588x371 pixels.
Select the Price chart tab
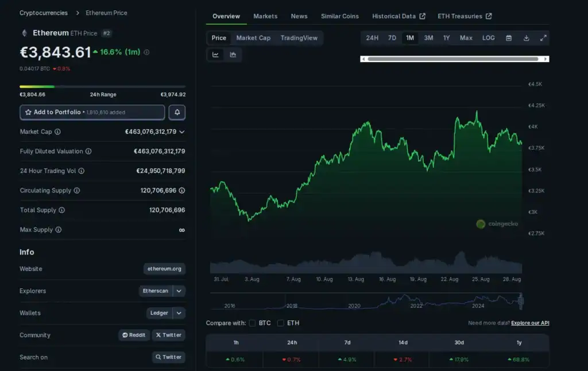pos(219,38)
